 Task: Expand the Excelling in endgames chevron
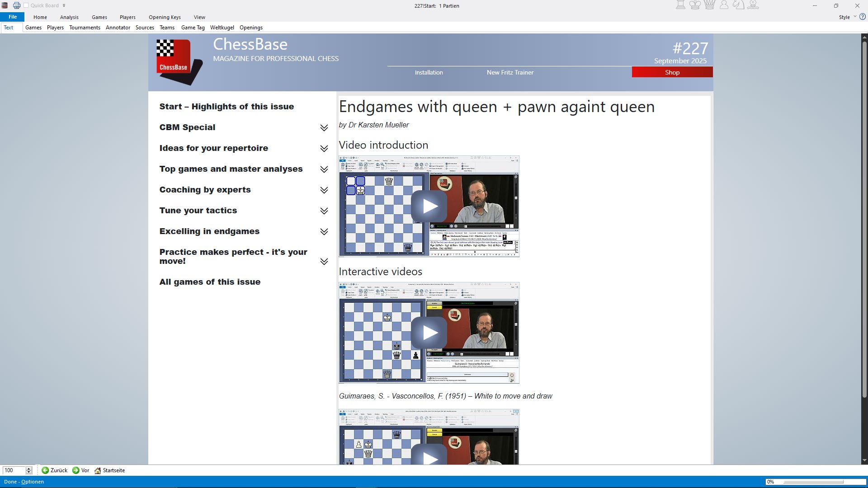coord(324,232)
